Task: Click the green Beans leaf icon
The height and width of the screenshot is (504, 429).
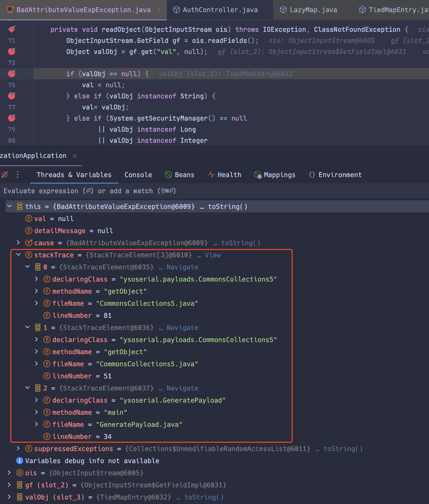Action: coord(168,175)
